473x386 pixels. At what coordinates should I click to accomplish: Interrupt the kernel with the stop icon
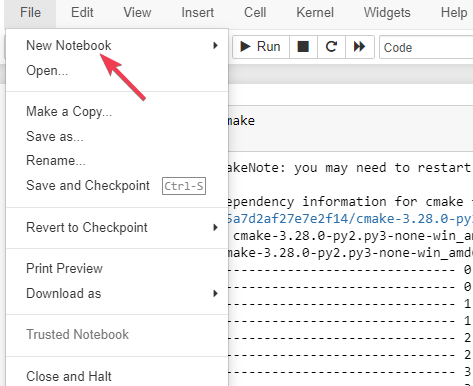(x=303, y=47)
